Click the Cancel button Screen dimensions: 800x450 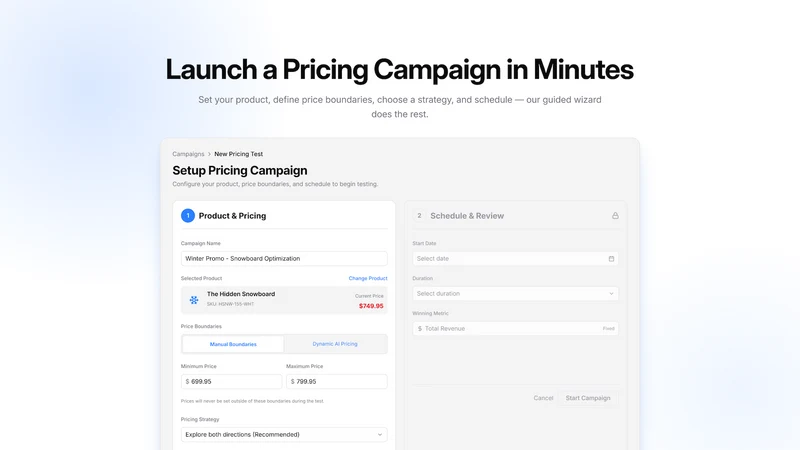(x=543, y=398)
